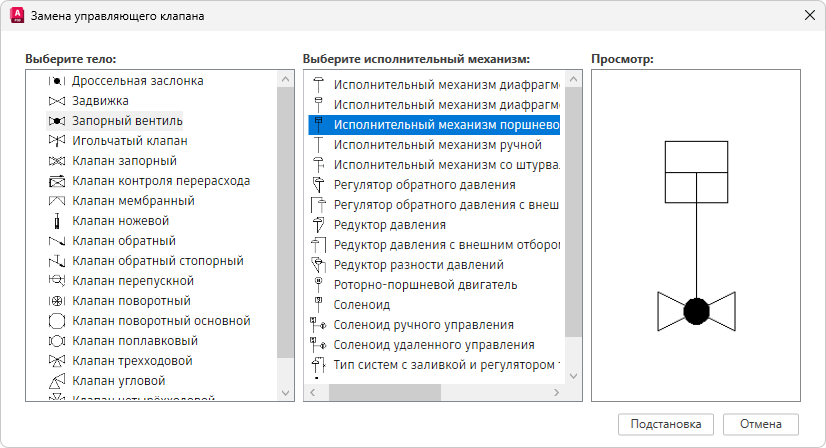Click the actuator list horizontal scrollbar right arrow
The image size is (826, 448).
[556, 392]
